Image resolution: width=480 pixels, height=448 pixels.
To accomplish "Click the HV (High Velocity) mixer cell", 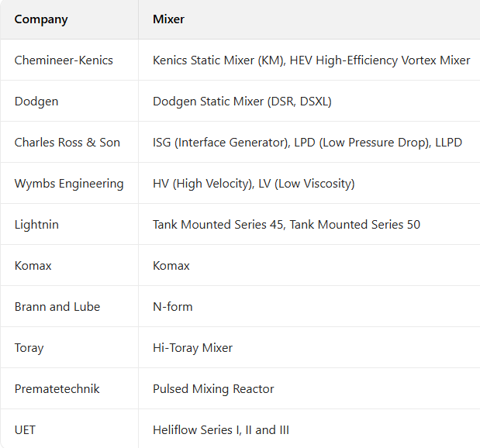I will 254,184.
